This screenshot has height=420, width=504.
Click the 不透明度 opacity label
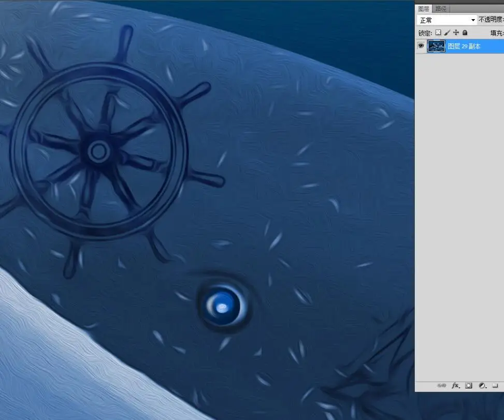coord(491,20)
